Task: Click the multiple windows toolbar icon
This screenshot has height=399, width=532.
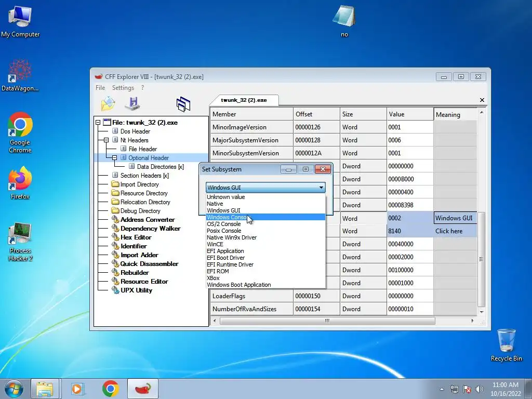Action: (x=183, y=104)
